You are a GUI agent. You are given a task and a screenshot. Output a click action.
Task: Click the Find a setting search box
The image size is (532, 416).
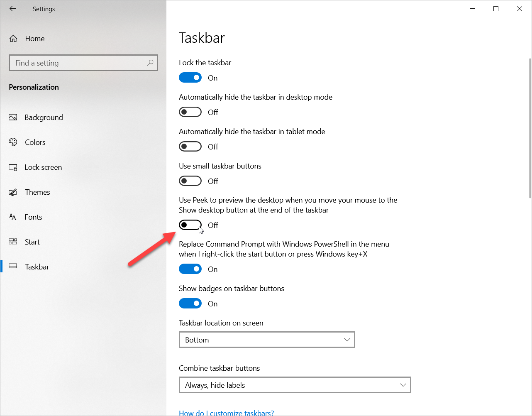point(79,63)
